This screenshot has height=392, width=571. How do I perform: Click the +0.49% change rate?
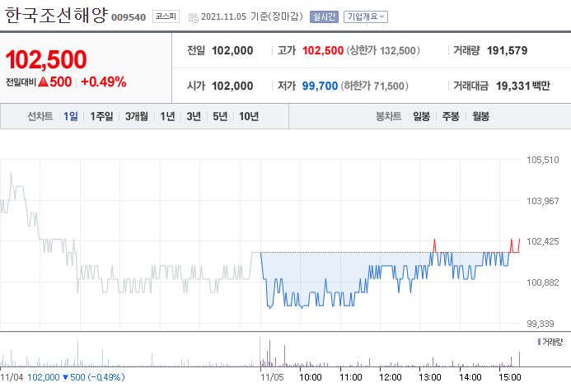click(x=104, y=82)
